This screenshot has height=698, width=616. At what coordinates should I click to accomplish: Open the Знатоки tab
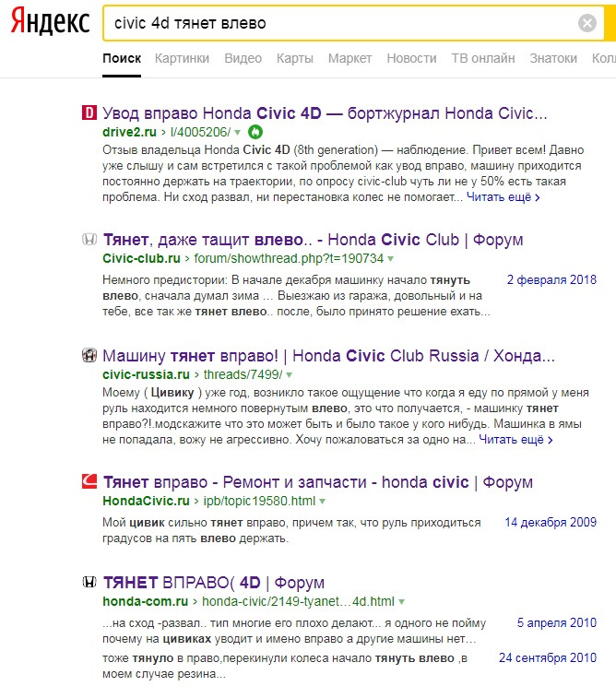552,58
